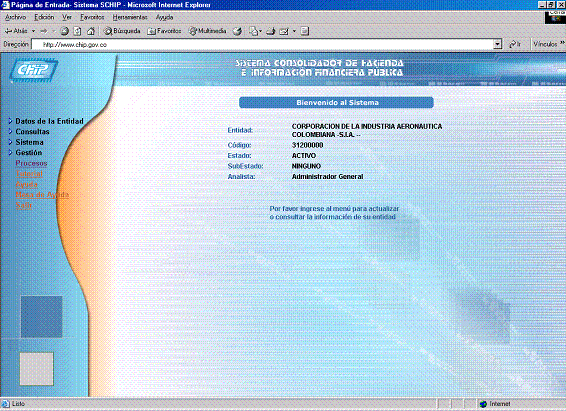The height and width of the screenshot is (411, 566).
Task: Open the Multimedia toolbar button
Action: click(x=208, y=31)
